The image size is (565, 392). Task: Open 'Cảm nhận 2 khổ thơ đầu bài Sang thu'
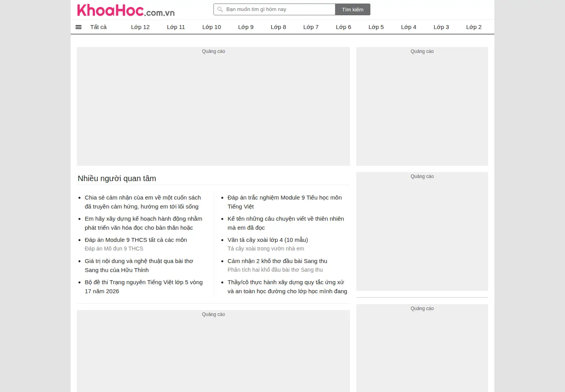(277, 261)
